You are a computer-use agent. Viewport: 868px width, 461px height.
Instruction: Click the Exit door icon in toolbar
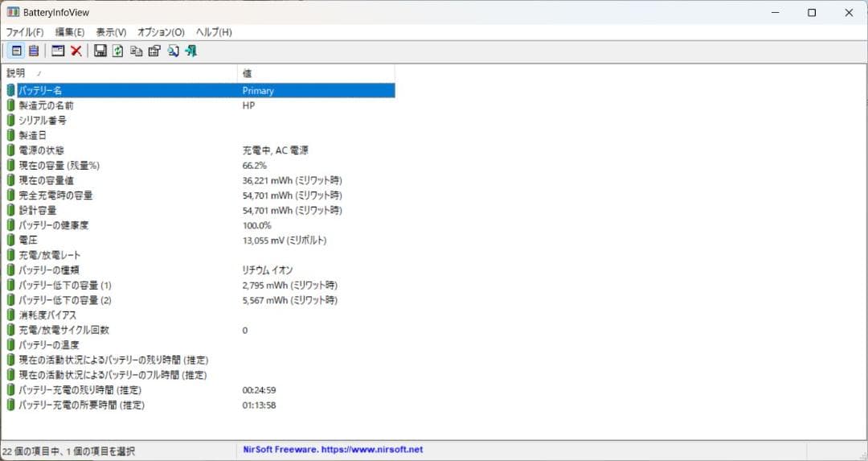tap(191, 51)
